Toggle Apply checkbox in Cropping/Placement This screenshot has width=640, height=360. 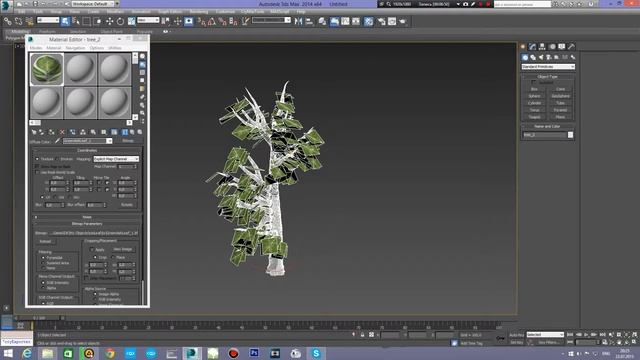click(x=92, y=249)
